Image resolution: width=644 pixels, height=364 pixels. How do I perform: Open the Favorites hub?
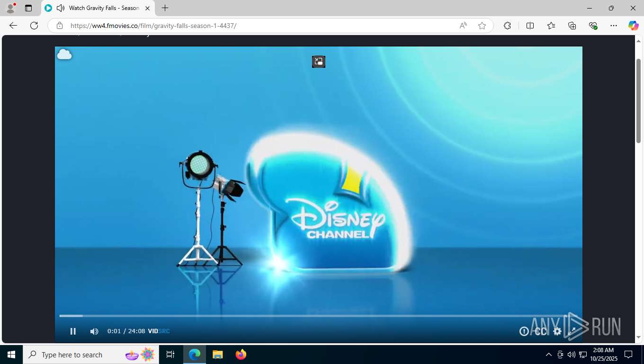click(x=551, y=26)
